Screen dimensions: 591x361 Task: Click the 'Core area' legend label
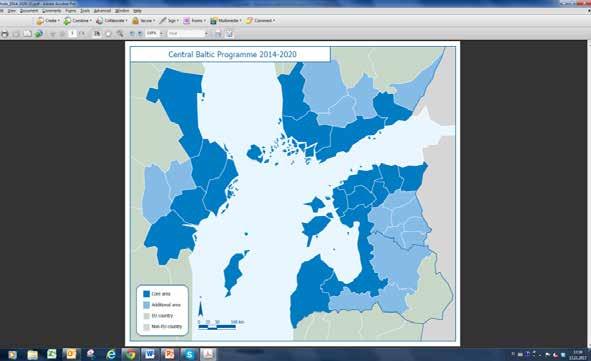pos(161,294)
